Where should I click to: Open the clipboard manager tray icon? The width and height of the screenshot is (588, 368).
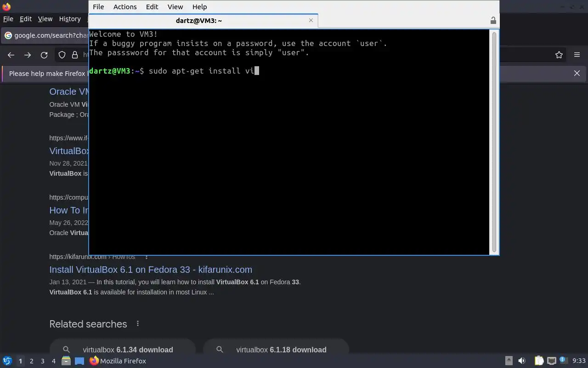tap(539, 361)
